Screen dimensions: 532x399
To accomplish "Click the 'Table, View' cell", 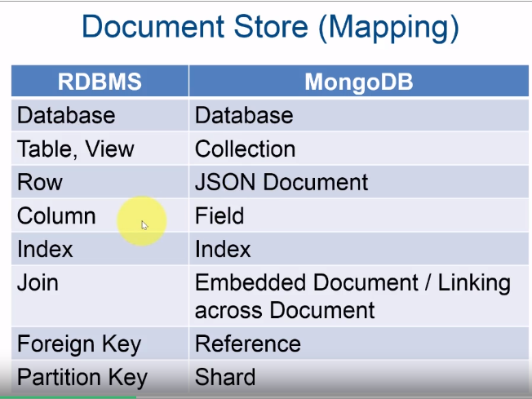I will click(x=100, y=149).
